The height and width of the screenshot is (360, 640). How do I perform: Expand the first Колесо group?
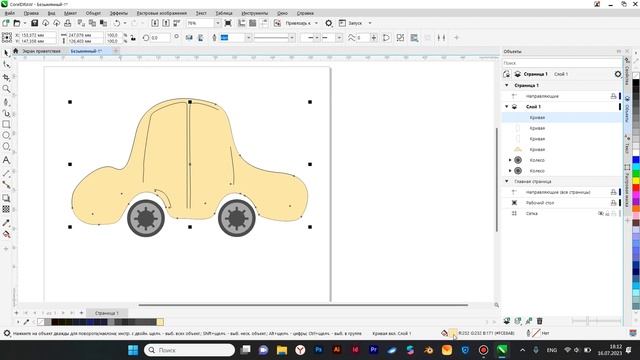tap(510, 160)
